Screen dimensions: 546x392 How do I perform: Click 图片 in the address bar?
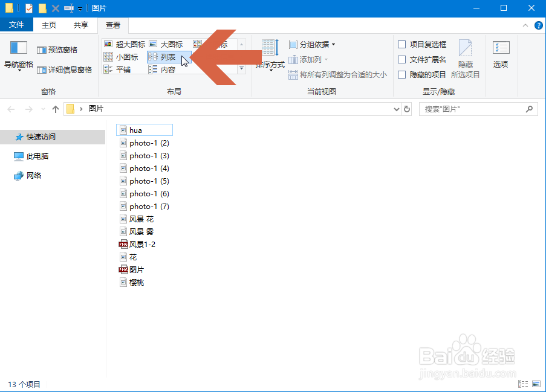(x=96, y=109)
